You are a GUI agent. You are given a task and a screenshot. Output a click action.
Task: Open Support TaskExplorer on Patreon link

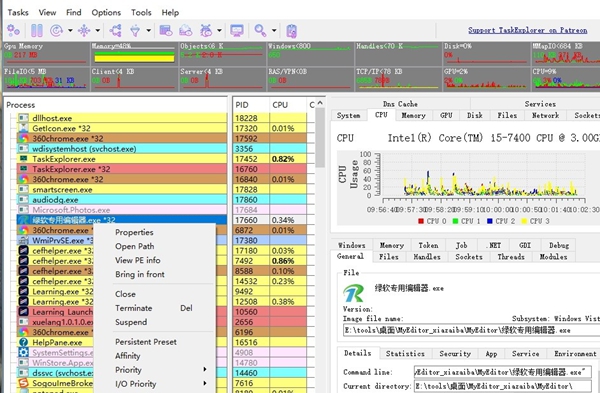pos(527,30)
